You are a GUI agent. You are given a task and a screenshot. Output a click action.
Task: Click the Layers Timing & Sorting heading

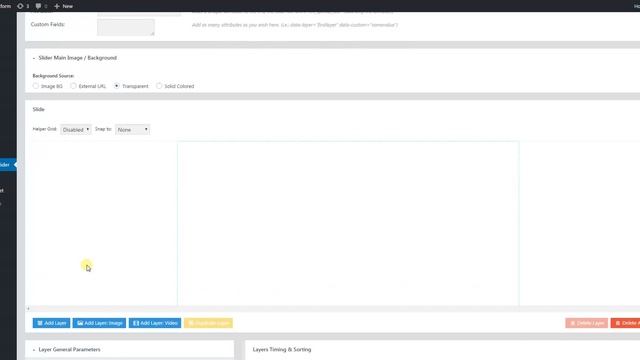tap(282, 349)
